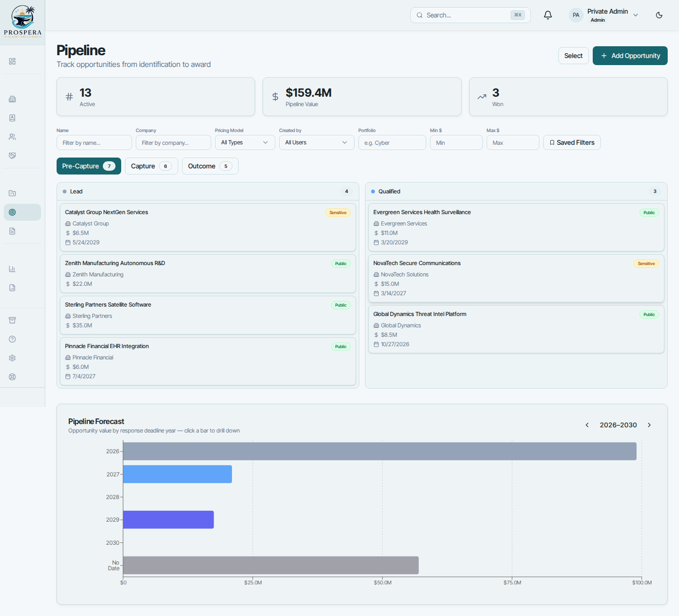The image size is (679, 616).
Task: Open the help question mark icon
Action: (12, 339)
